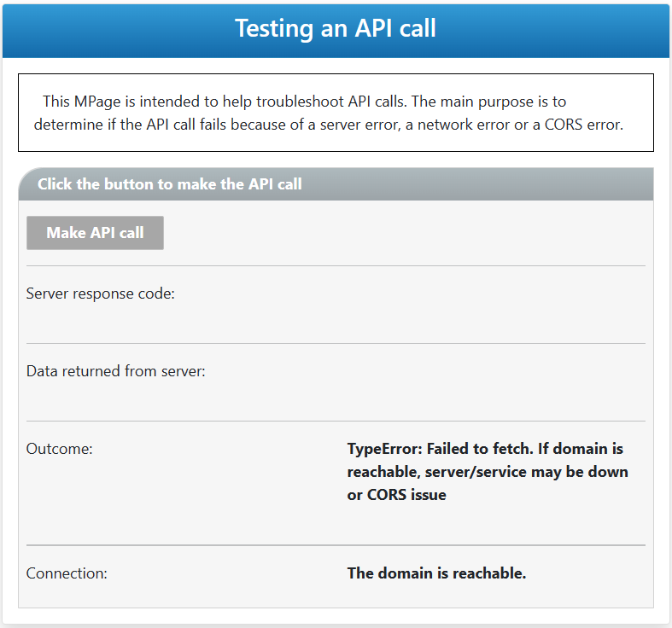Click the 'network error' phrase in the description
The height and width of the screenshot is (628, 672).
[x=465, y=125]
